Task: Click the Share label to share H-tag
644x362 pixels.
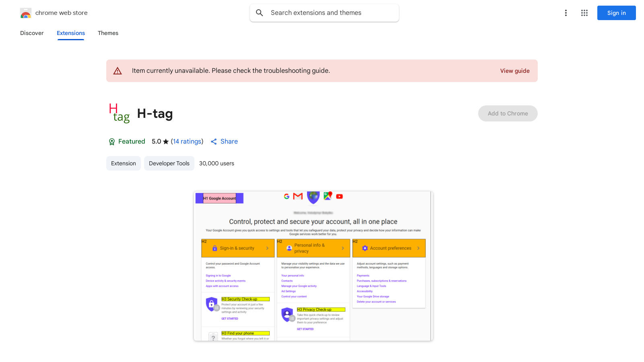Action: click(x=229, y=142)
